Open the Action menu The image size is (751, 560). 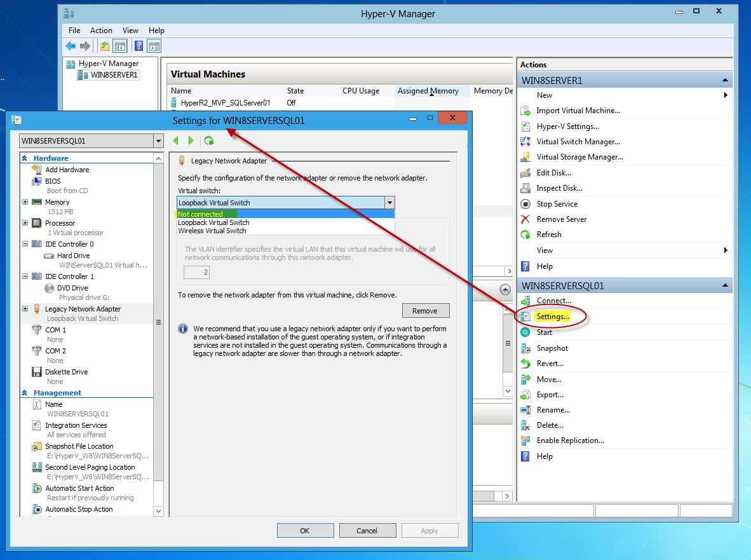[101, 30]
